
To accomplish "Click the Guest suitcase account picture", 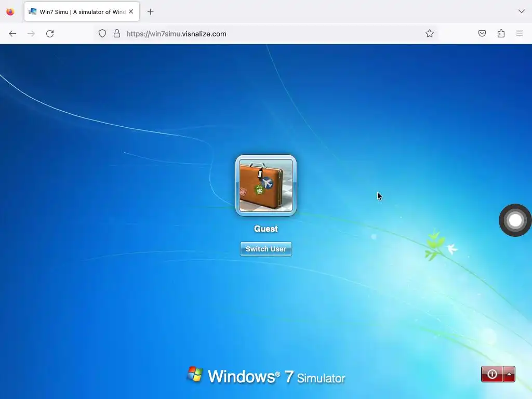I will (x=266, y=185).
